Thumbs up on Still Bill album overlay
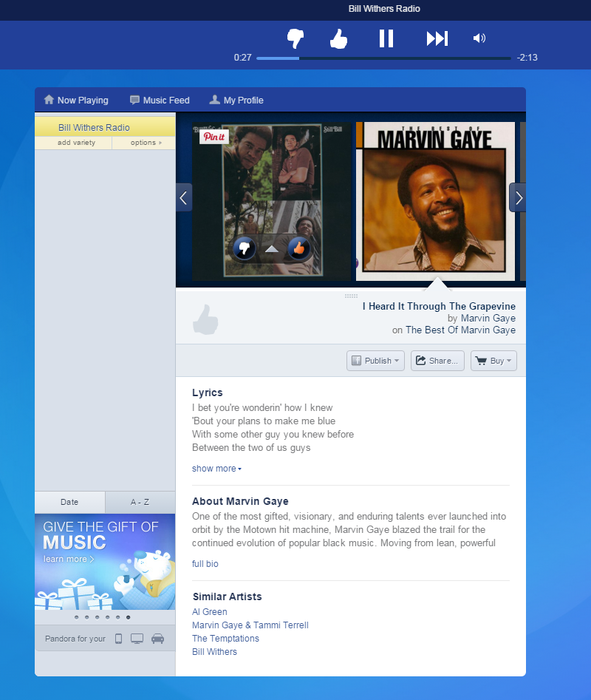This screenshot has height=700, width=591. click(299, 248)
